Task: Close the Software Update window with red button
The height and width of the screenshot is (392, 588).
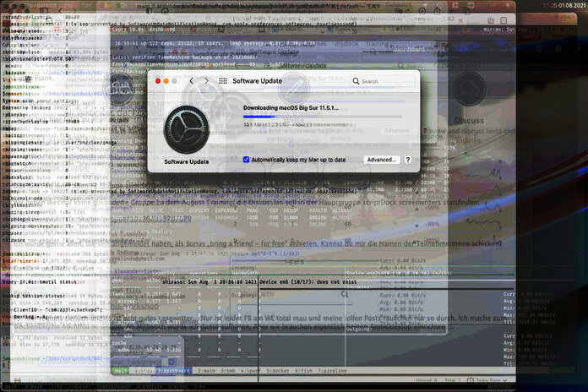Action: click(158, 81)
